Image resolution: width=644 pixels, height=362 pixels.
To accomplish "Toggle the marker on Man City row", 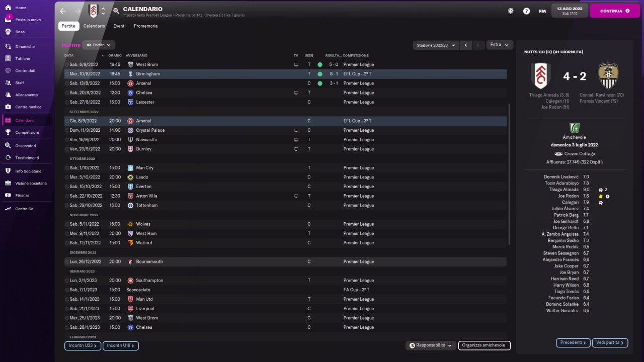I will tap(67, 168).
